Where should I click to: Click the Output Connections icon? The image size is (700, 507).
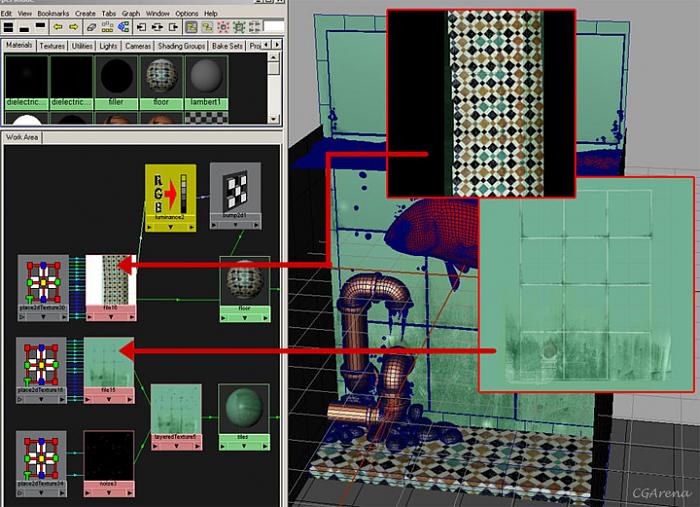pyautogui.click(x=173, y=27)
